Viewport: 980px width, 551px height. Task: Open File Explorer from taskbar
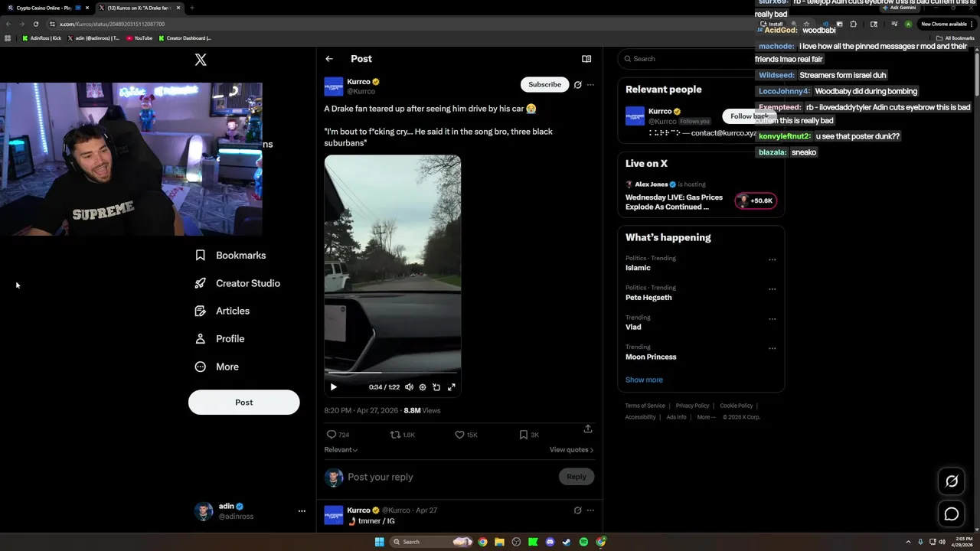tap(499, 542)
